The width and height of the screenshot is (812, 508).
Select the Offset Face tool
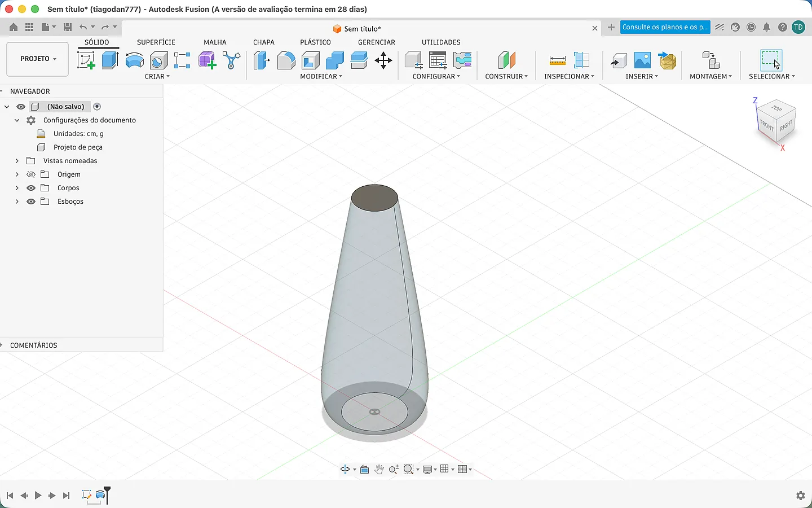pos(359,60)
